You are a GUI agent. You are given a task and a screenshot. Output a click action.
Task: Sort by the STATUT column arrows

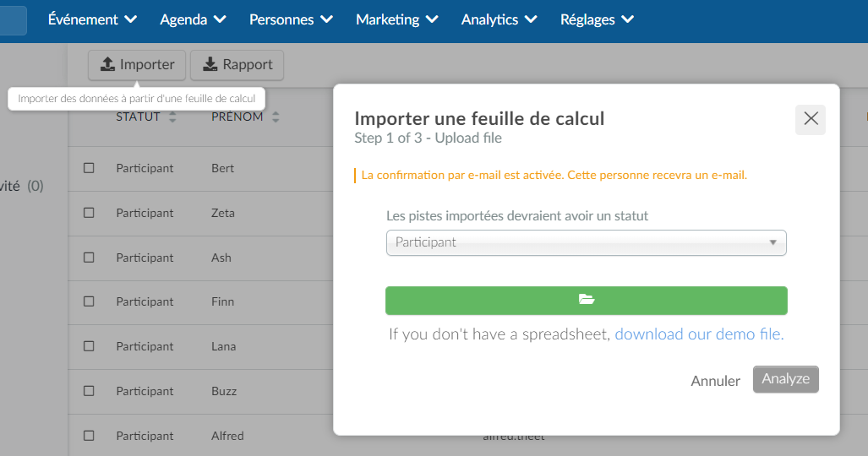172,117
